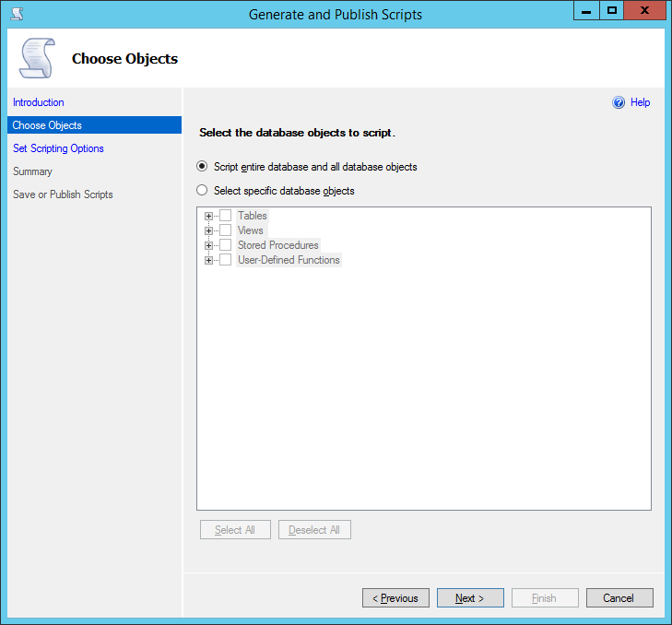
Task: Click the Next button
Action: (470, 598)
